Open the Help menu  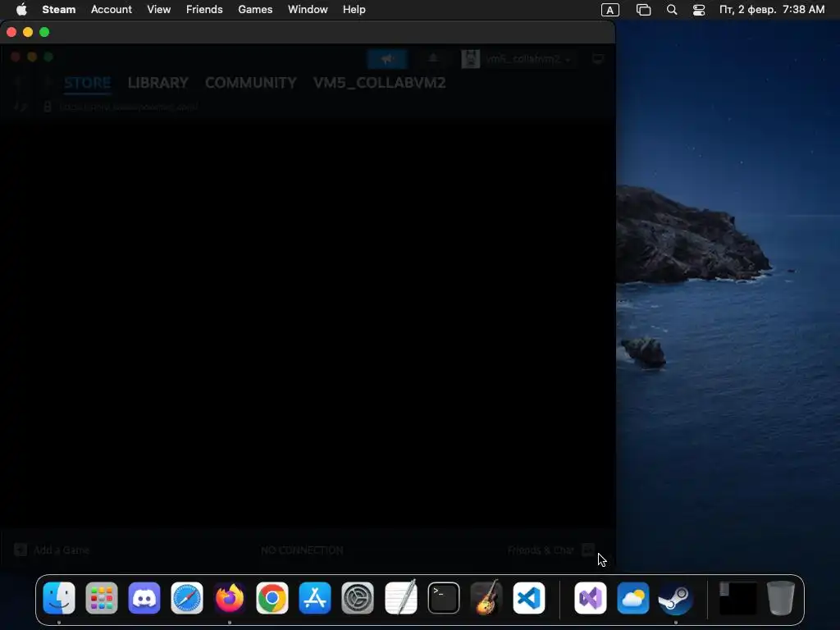coord(354,10)
